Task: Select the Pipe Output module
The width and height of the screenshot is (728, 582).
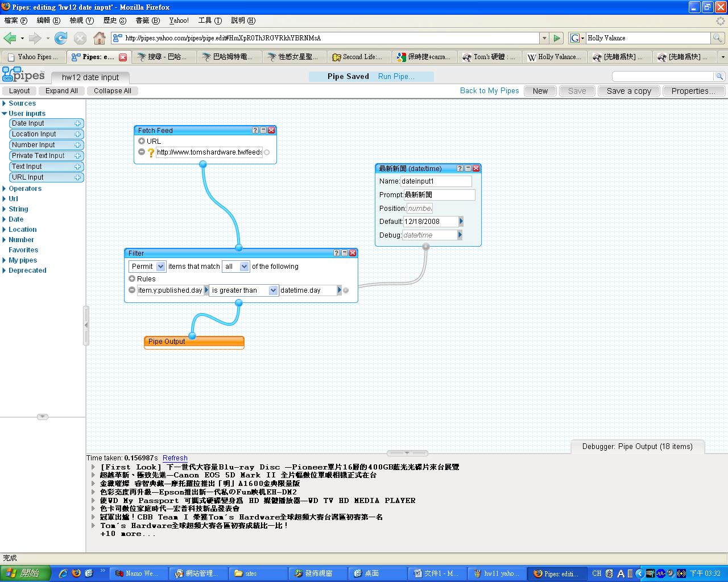Action: coord(194,342)
